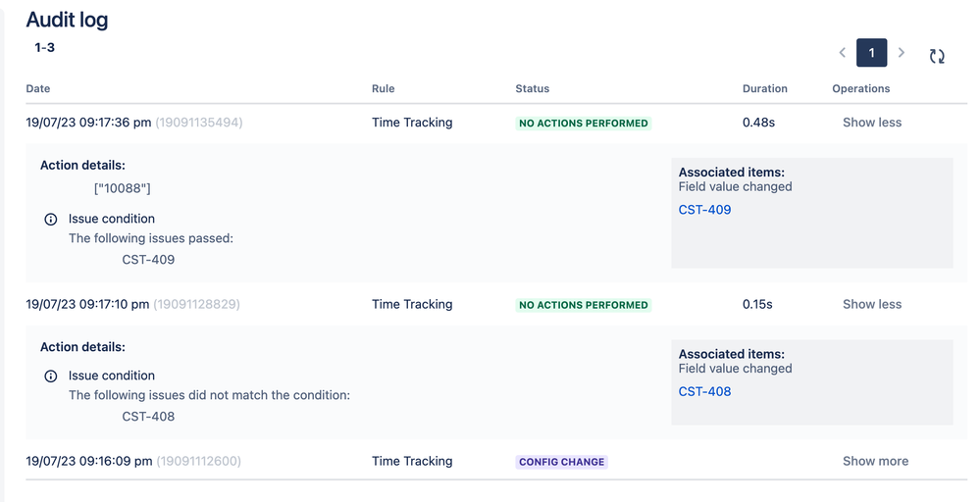The width and height of the screenshot is (980, 502).
Task: Click info icon beside CST-408 issue condition
Action: pos(51,376)
